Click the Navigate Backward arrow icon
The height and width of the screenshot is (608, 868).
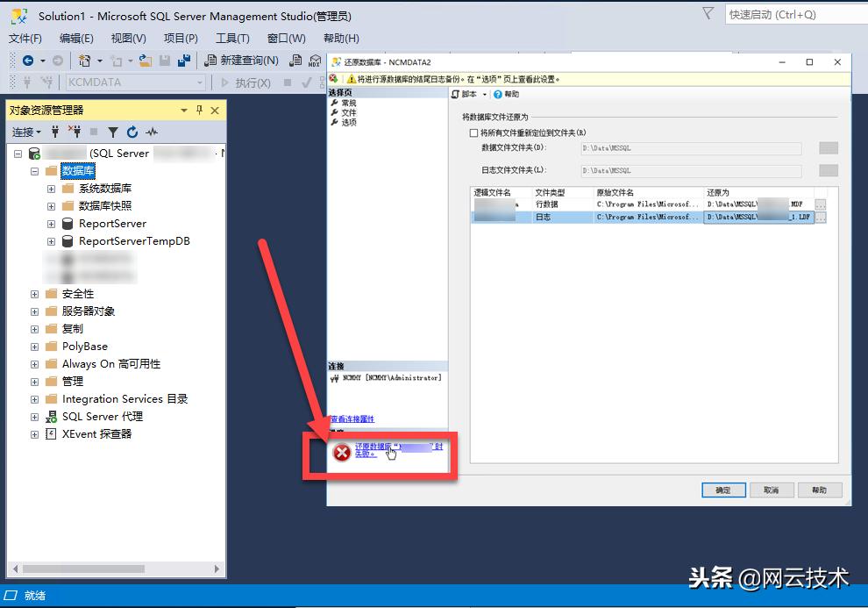(x=28, y=61)
